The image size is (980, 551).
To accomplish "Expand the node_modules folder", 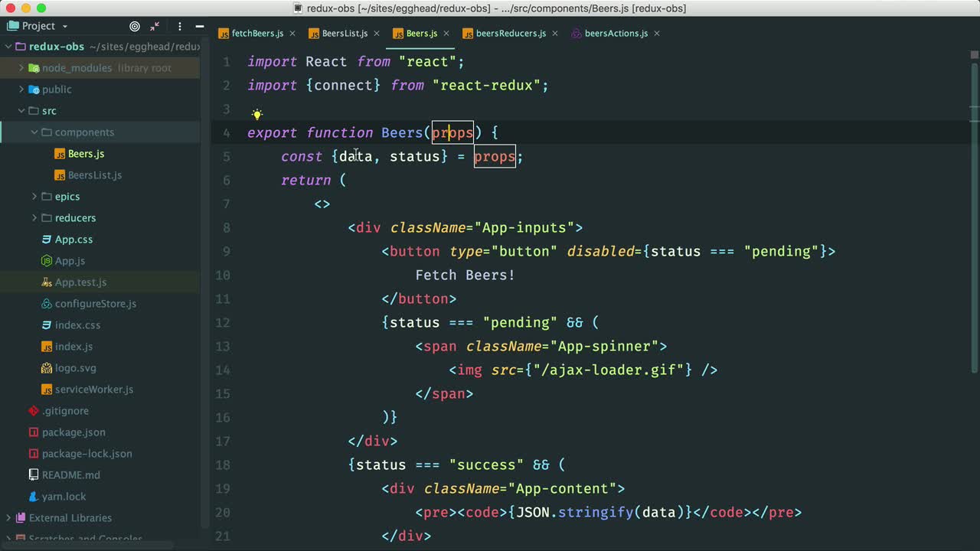I will click(21, 68).
